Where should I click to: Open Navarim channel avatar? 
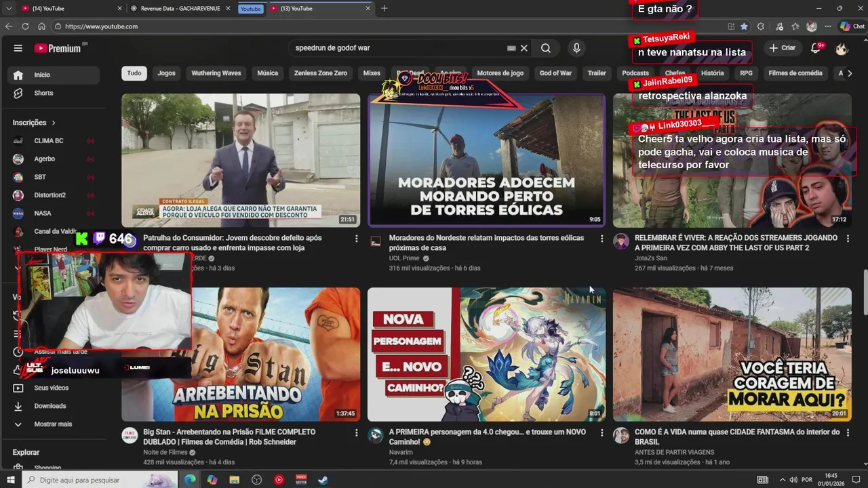(376, 435)
